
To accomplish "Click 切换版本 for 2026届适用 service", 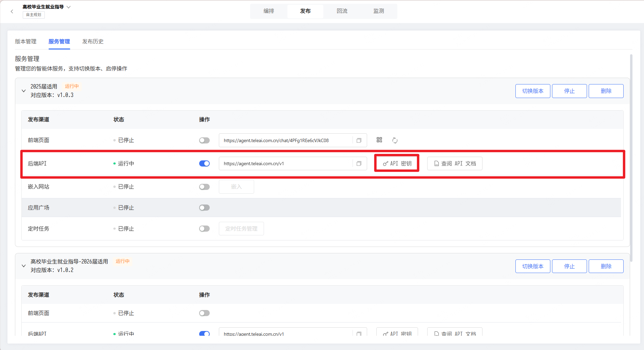I will pyautogui.click(x=533, y=266).
